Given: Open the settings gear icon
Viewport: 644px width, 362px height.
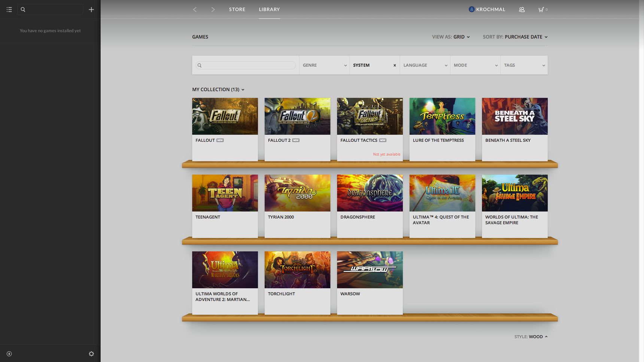Looking at the screenshot, I should (91, 354).
